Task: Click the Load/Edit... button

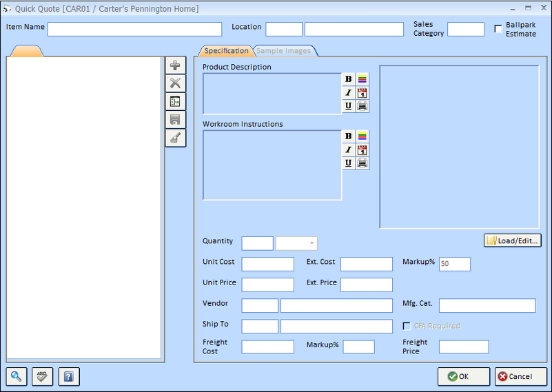Action: (x=513, y=240)
